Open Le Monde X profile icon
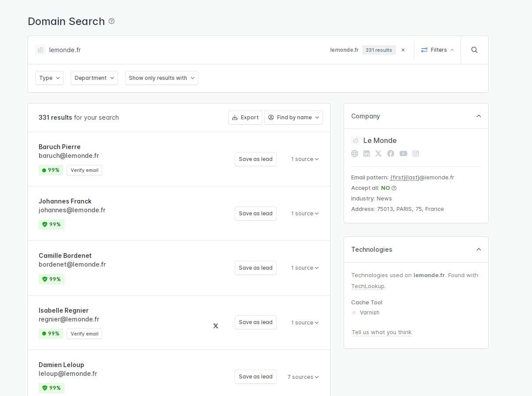532x396 pixels. [378, 153]
